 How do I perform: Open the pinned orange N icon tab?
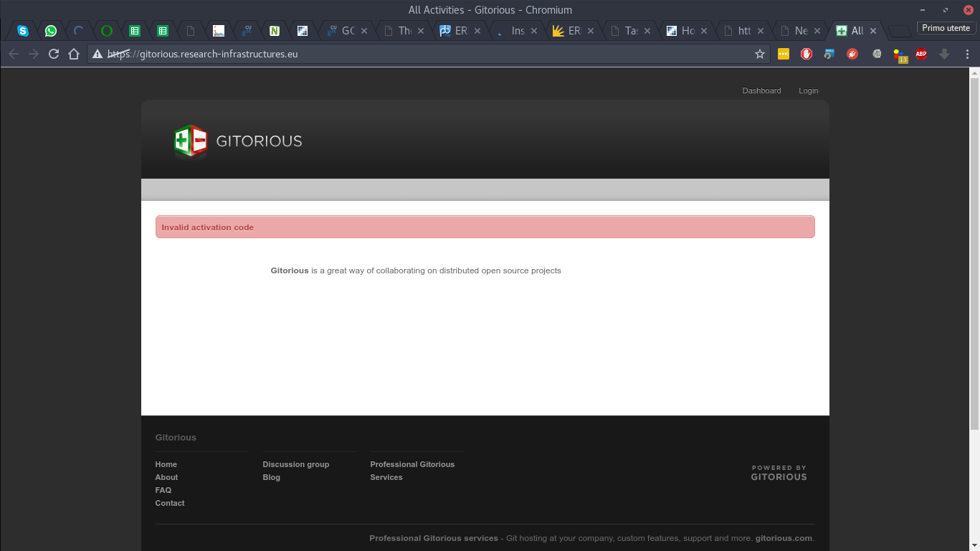275,31
